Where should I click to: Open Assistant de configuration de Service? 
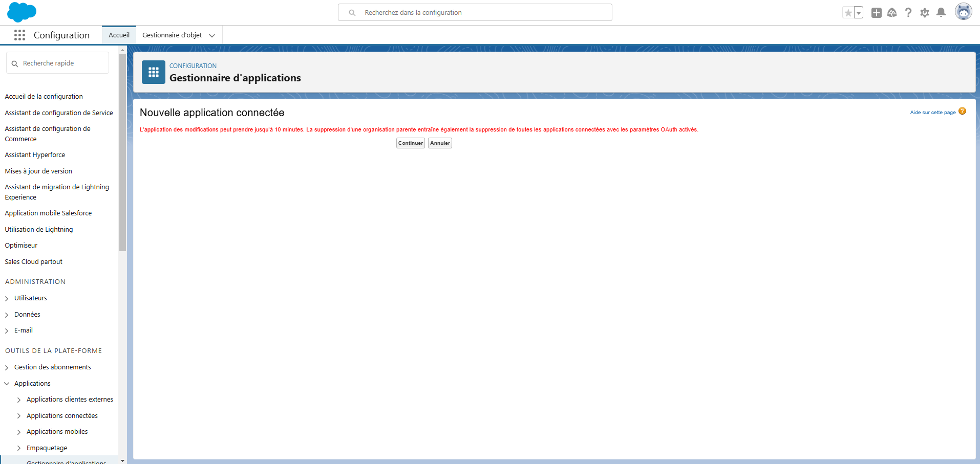59,113
